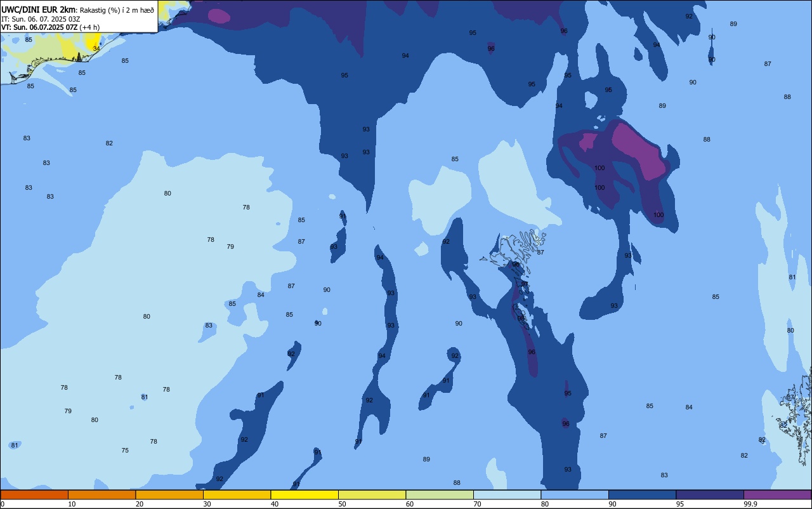Click the 'IT: Sun. 06. 07. 2025 03Z' line
The image size is (812, 509).
tap(40, 19)
